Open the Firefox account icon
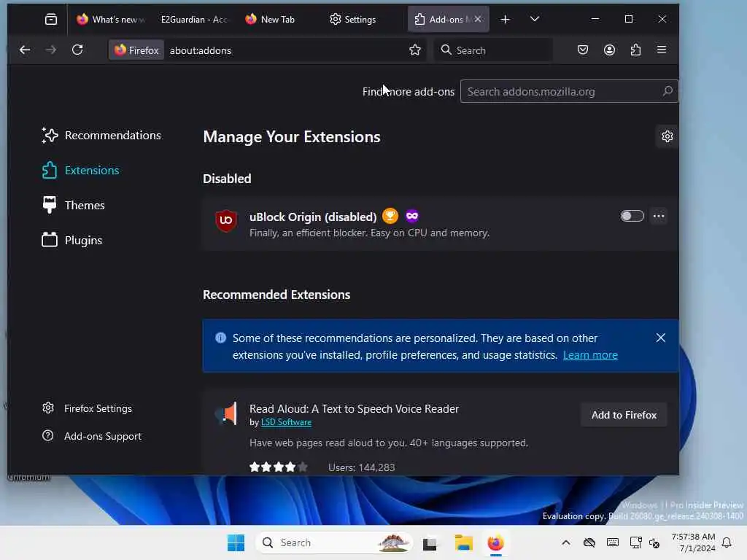This screenshot has height=560, width=747. [x=609, y=50]
